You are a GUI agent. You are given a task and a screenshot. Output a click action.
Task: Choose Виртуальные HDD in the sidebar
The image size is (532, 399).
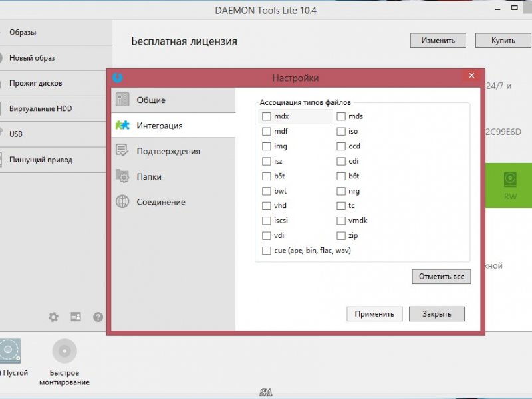click(53, 108)
